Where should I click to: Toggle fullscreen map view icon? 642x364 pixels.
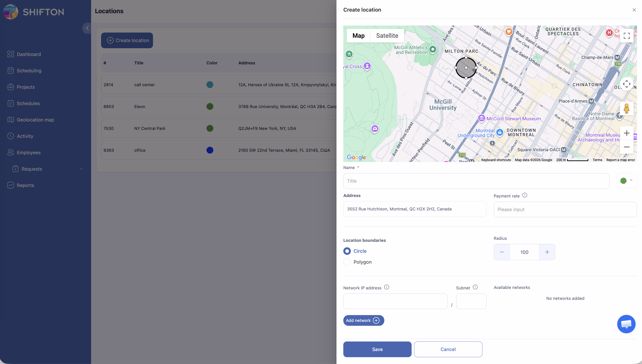pos(627,36)
